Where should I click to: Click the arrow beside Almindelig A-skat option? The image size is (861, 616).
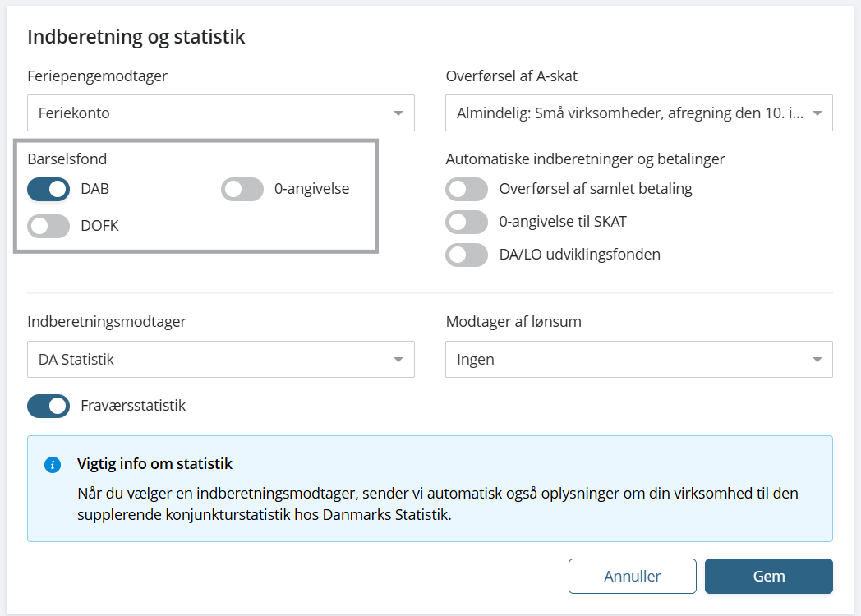pyautogui.click(x=817, y=113)
